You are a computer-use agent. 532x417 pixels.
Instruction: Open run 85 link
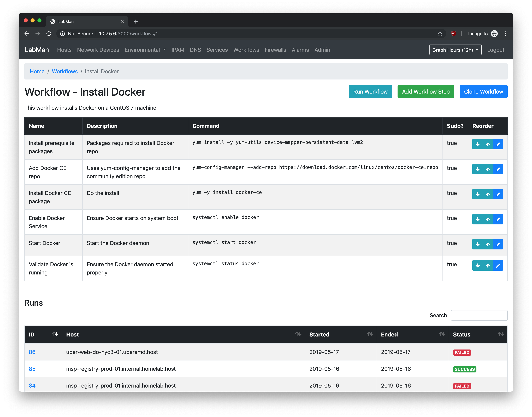pos(32,369)
